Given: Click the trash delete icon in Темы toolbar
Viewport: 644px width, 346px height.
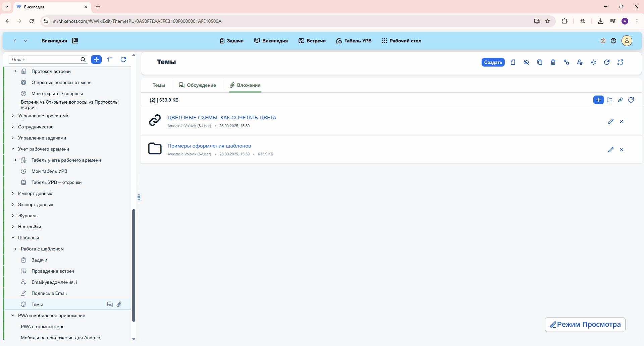Looking at the screenshot, I should (553, 62).
